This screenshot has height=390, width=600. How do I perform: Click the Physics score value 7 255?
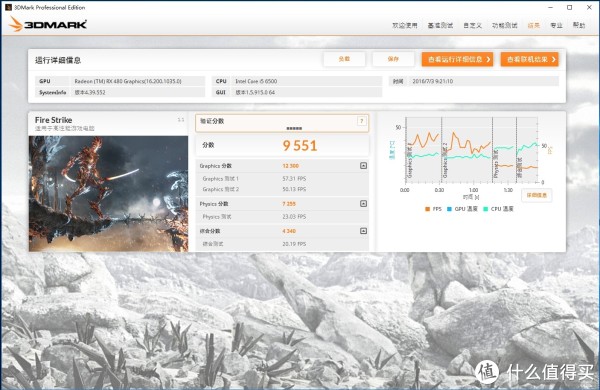click(289, 204)
